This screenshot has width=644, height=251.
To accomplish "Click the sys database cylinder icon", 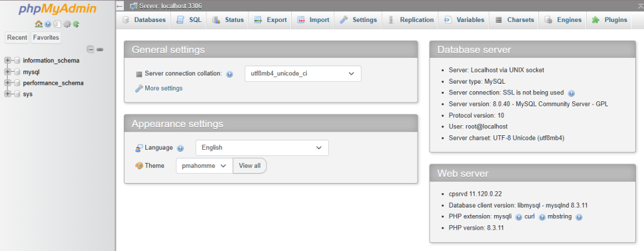I will click(17, 94).
